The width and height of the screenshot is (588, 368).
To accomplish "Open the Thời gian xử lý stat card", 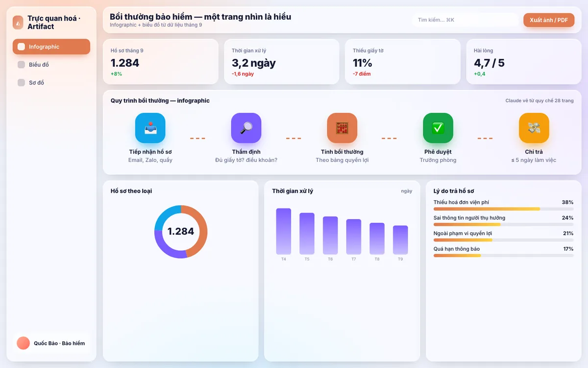I will click(x=282, y=62).
